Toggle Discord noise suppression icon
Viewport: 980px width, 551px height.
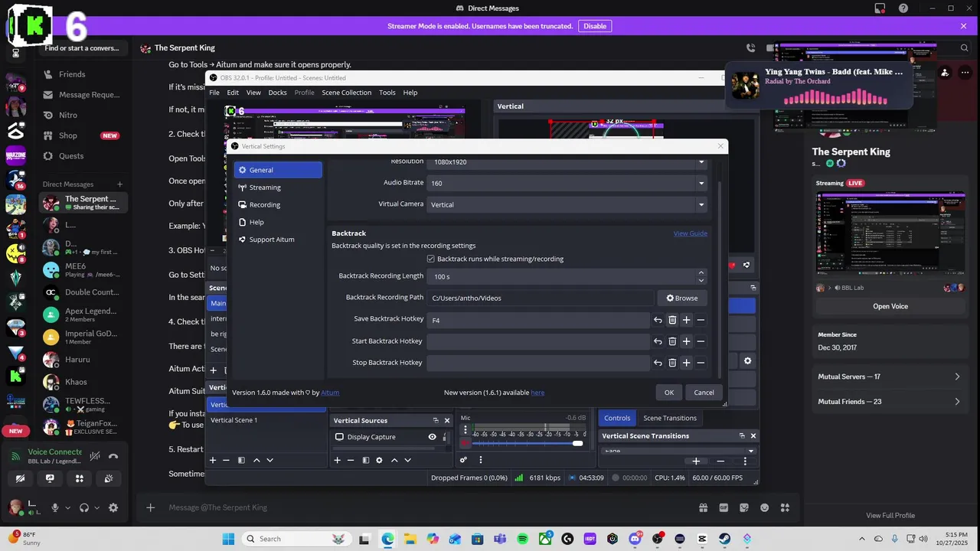[95, 456]
